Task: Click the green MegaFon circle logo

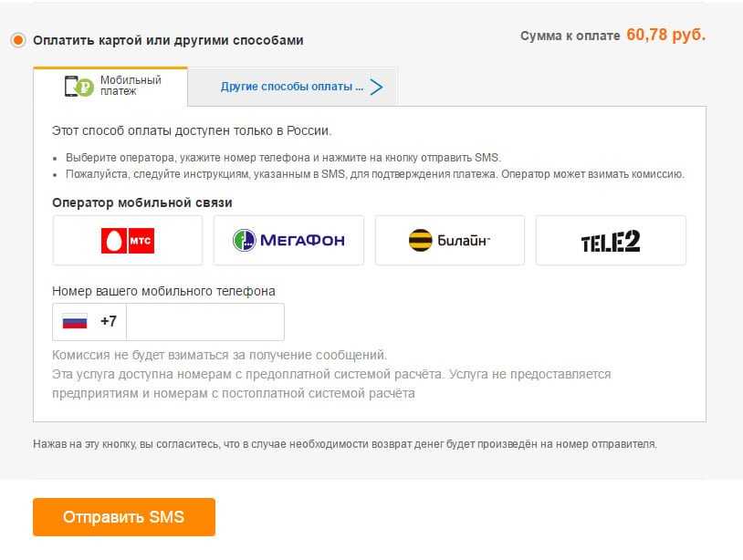Action: pos(244,241)
